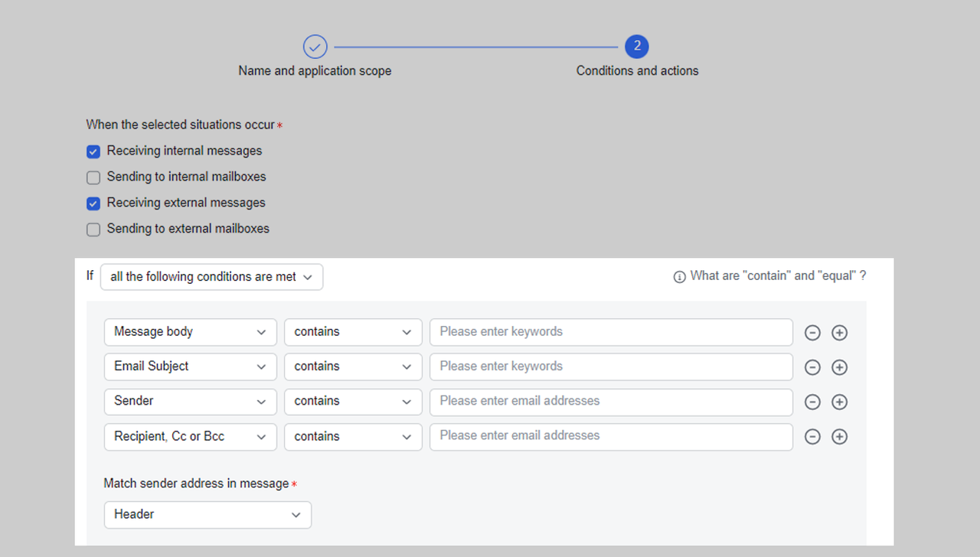The image size is (980, 557).
Task: Delete the Recipient, Cc or Bcc condition via minus icon
Action: coord(812,436)
